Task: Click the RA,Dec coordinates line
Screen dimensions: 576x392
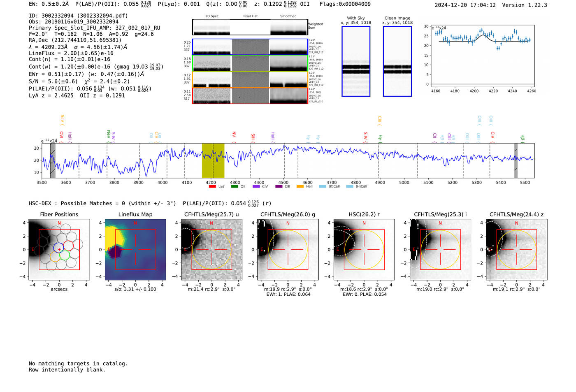Action: [75, 40]
